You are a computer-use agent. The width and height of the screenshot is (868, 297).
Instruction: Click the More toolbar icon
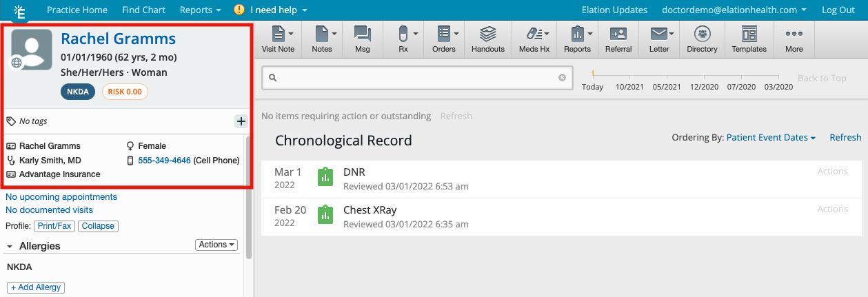tap(794, 39)
